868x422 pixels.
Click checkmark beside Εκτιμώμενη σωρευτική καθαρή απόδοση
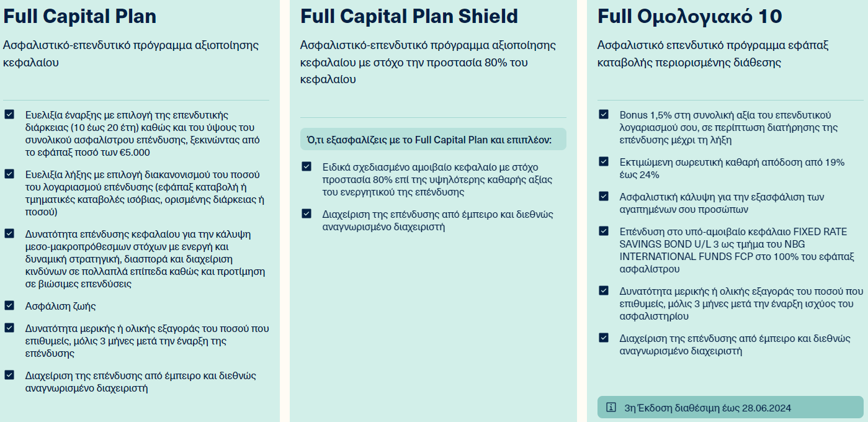click(604, 161)
